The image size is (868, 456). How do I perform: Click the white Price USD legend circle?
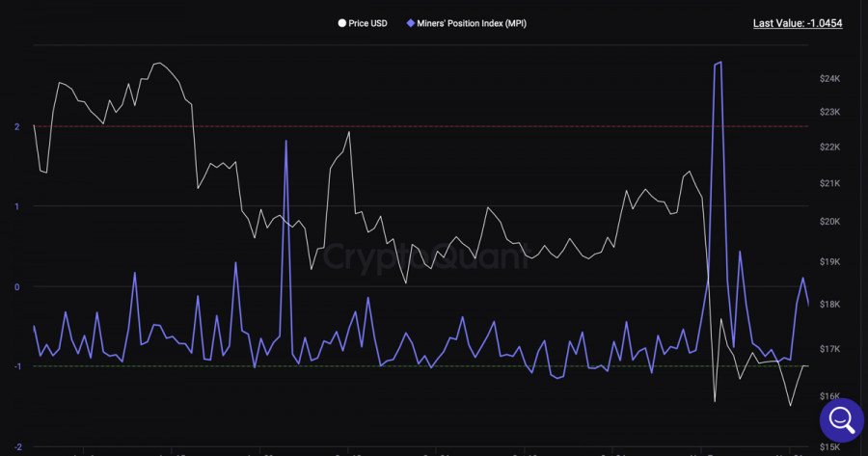click(340, 23)
